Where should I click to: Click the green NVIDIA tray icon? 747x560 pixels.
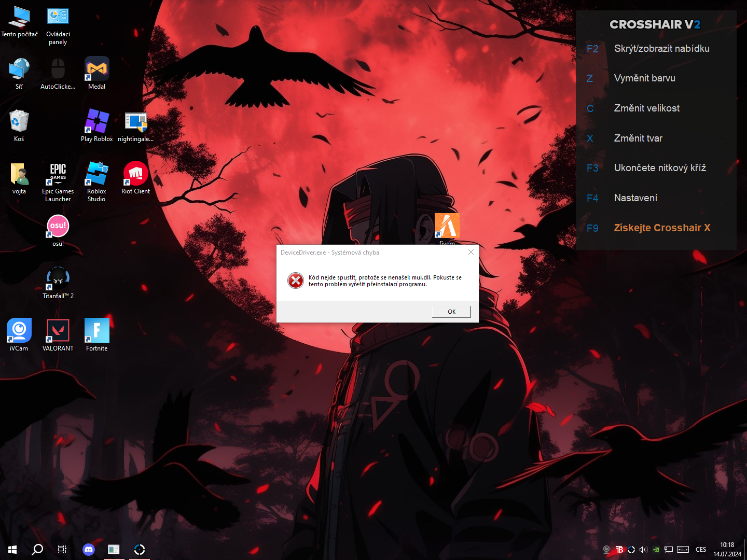[x=656, y=550]
